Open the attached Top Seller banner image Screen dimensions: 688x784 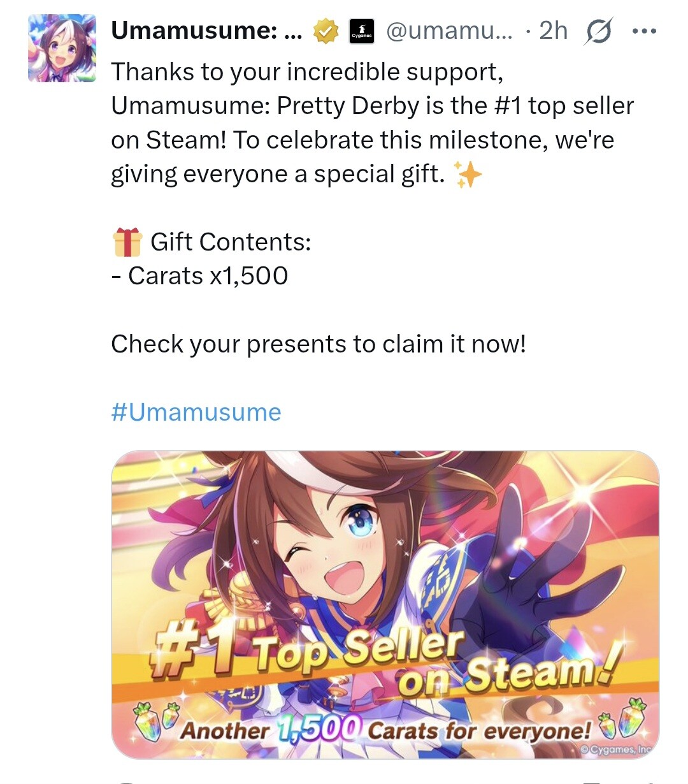pyautogui.click(x=385, y=605)
